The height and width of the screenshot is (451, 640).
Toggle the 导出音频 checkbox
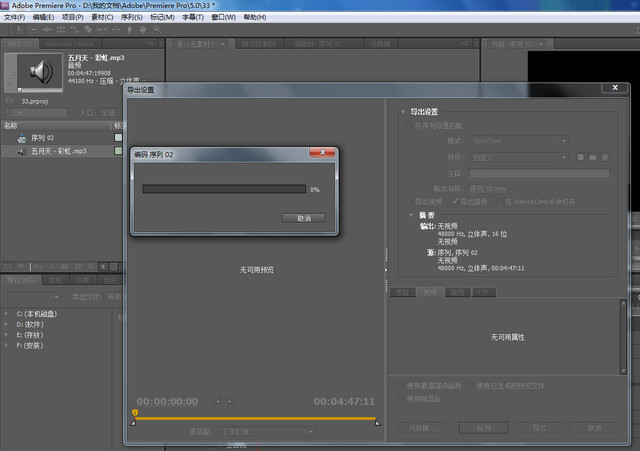click(455, 202)
